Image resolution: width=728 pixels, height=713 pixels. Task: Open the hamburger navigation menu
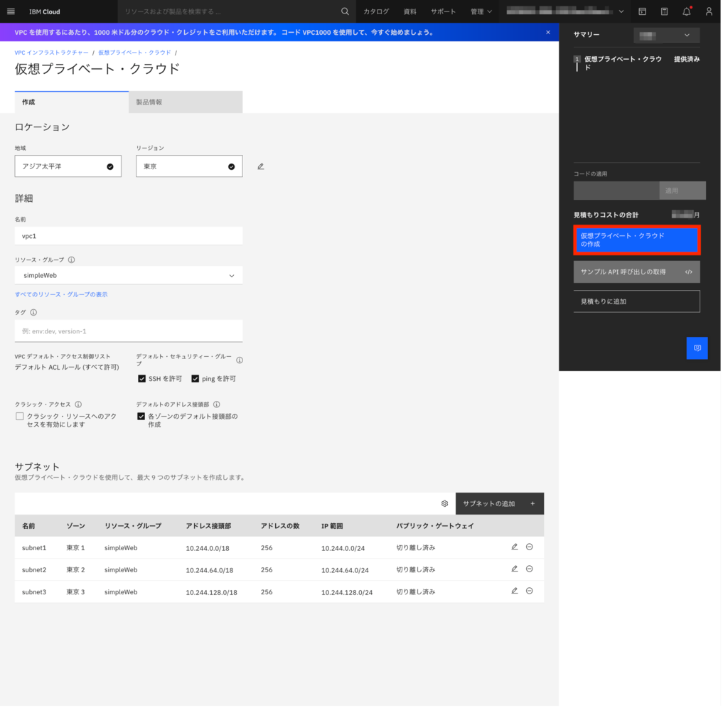pyautogui.click(x=11, y=11)
